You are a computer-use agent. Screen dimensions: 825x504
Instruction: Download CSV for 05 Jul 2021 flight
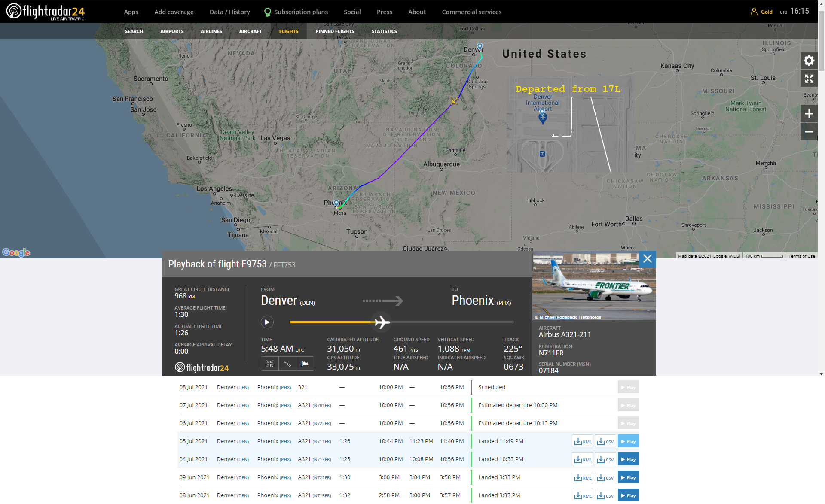pos(605,441)
